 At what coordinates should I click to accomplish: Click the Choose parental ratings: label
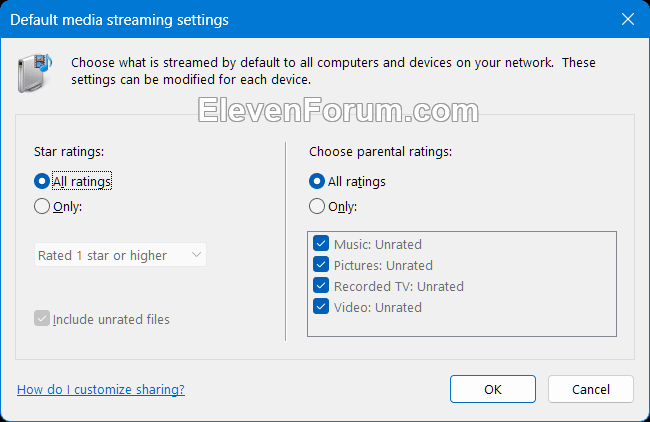381,152
